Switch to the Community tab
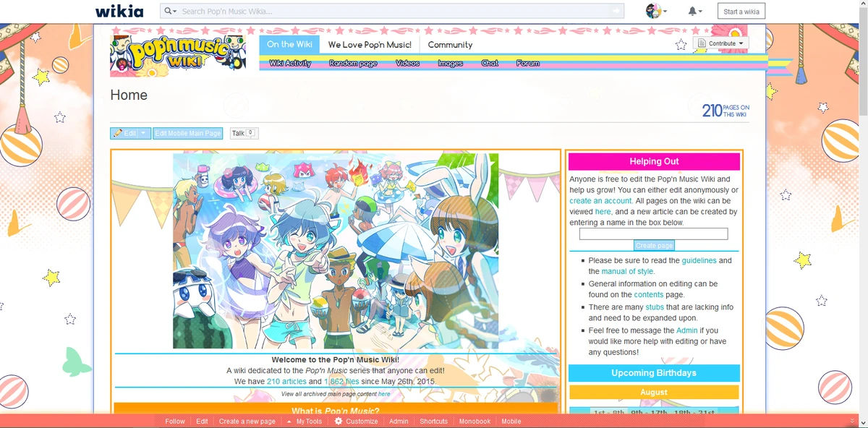The width and height of the screenshot is (868, 428). [450, 44]
